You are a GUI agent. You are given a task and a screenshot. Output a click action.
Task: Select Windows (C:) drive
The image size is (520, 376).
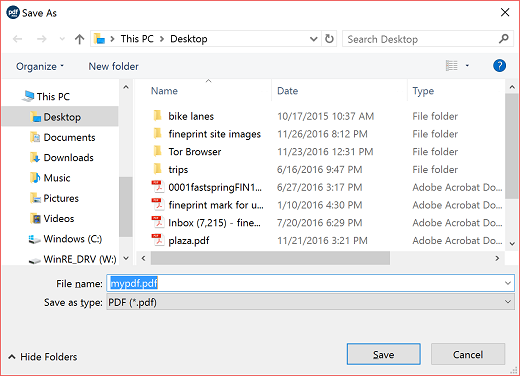click(x=73, y=239)
